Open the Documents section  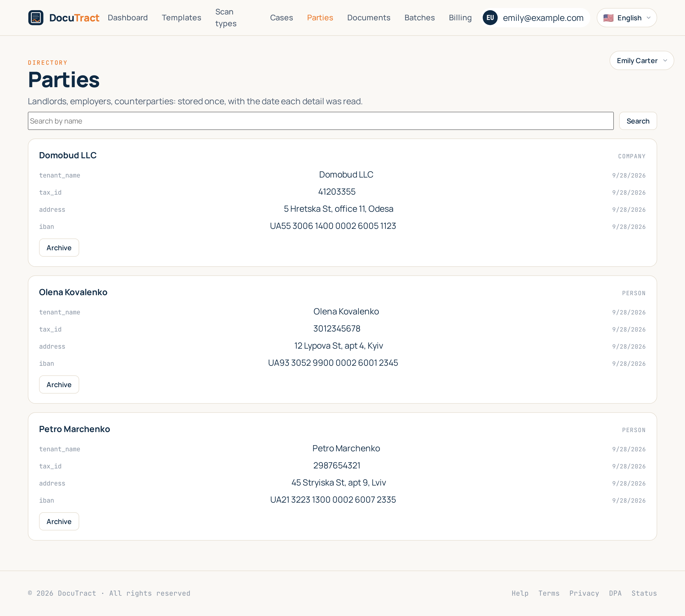coord(368,18)
